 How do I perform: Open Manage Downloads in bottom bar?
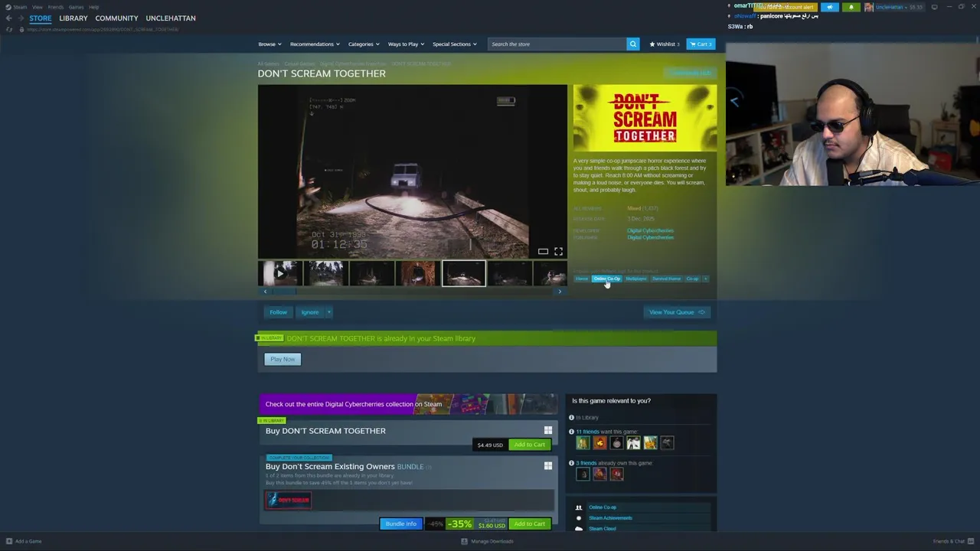tap(487, 541)
